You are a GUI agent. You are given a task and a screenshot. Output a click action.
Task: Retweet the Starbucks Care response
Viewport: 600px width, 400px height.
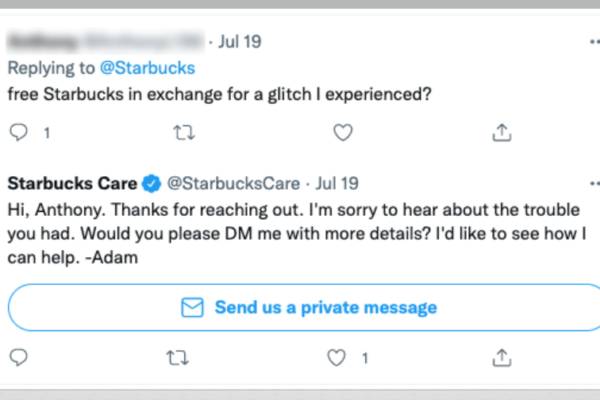coord(178,358)
